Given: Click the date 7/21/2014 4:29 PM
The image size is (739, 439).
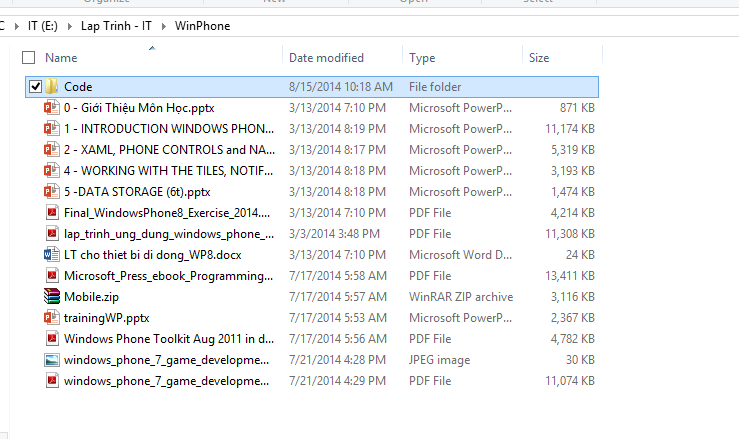Looking at the screenshot, I should coord(337,381).
